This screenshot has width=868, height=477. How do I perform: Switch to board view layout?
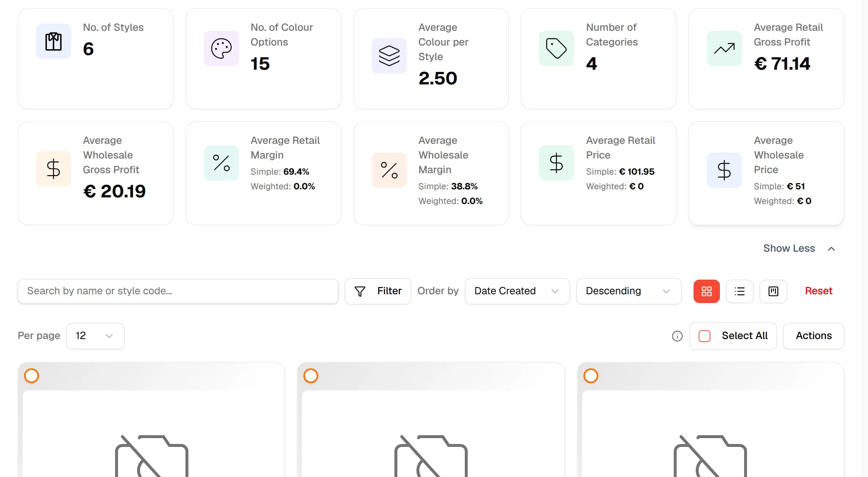coord(773,291)
